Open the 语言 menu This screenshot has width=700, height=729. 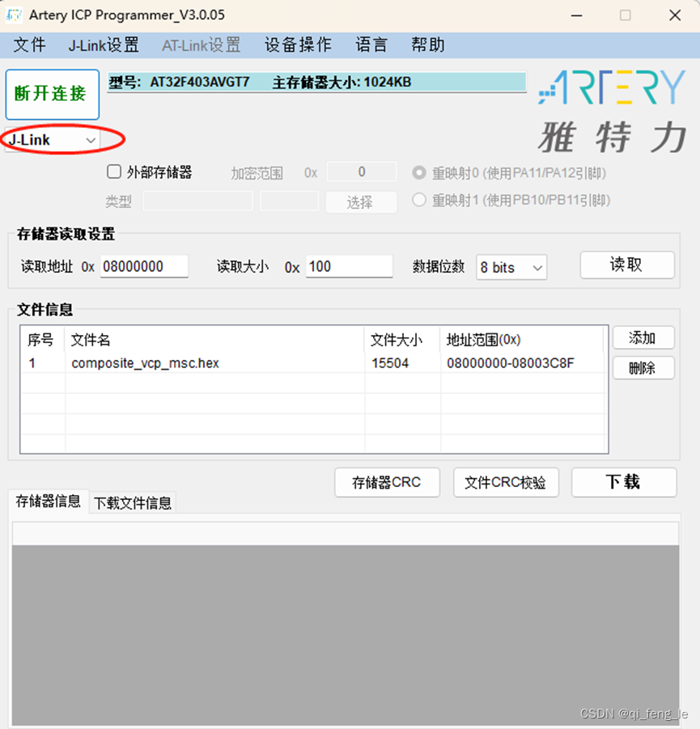(x=371, y=45)
